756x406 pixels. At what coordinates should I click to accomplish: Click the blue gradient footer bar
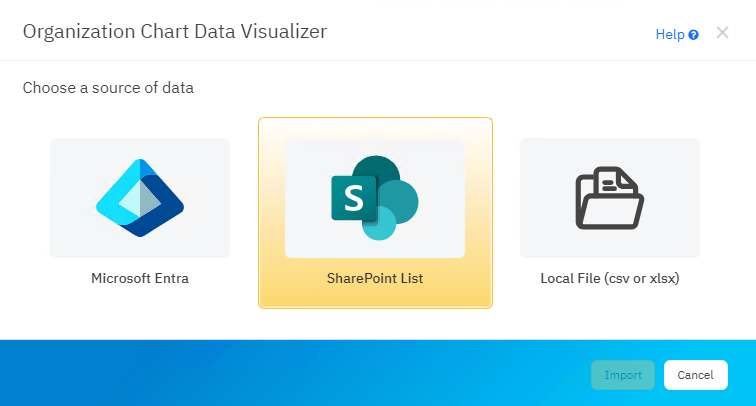pyautogui.click(x=300, y=373)
